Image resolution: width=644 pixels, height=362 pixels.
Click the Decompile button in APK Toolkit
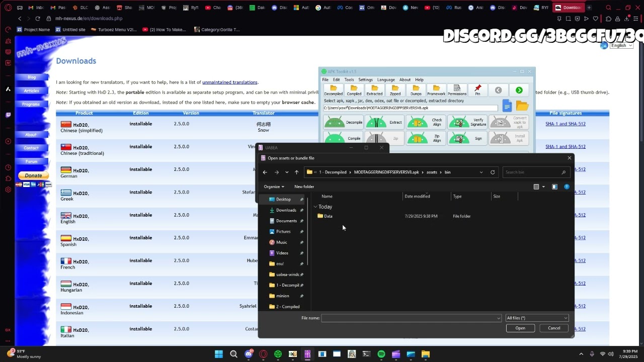(x=344, y=123)
